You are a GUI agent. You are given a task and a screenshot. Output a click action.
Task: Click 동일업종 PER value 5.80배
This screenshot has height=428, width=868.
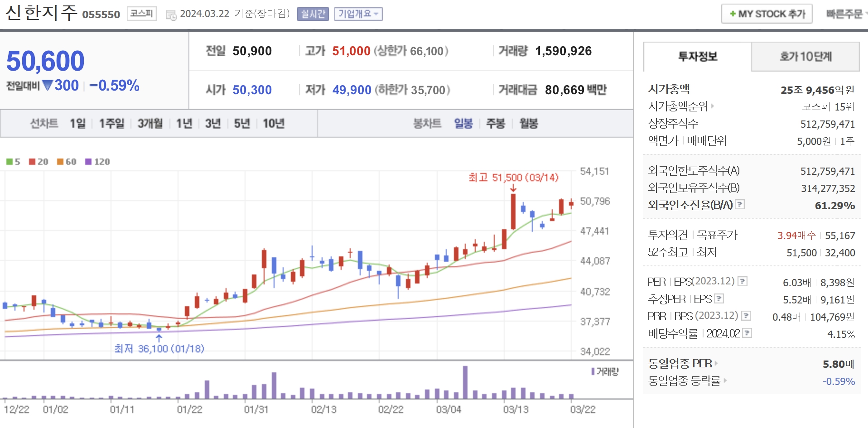[x=839, y=364]
